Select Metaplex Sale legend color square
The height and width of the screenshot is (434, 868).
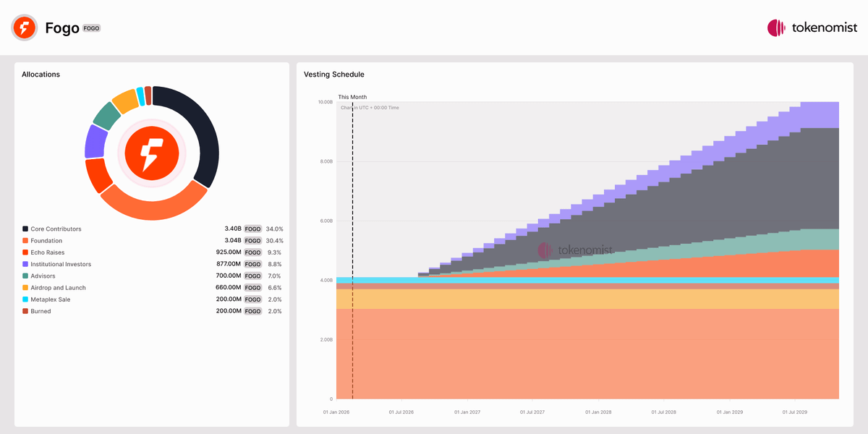tap(25, 299)
